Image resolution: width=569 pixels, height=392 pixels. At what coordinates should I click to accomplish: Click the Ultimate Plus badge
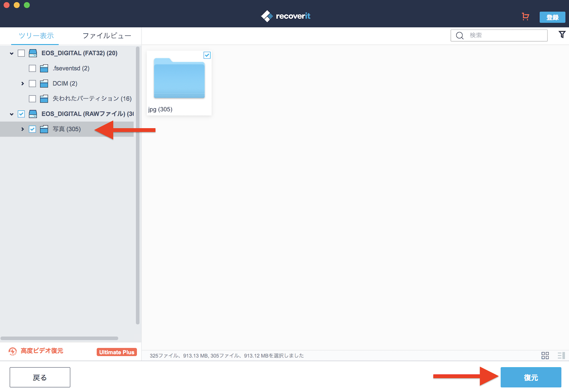coord(117,352)
